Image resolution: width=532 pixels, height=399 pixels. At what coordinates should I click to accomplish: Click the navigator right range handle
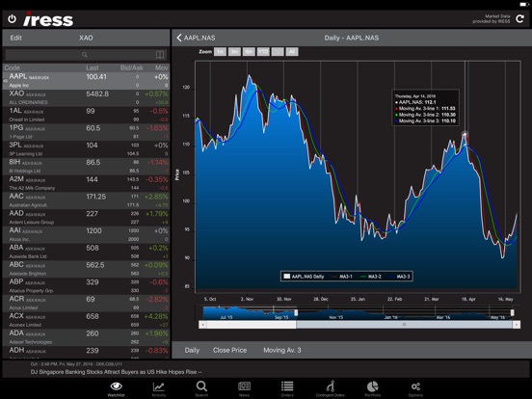[x=513, y=312]
